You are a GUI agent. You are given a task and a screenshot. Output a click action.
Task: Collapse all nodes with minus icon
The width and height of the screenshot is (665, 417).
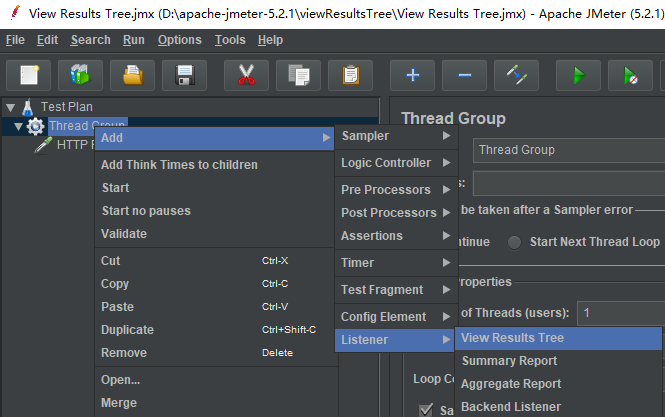465,76
